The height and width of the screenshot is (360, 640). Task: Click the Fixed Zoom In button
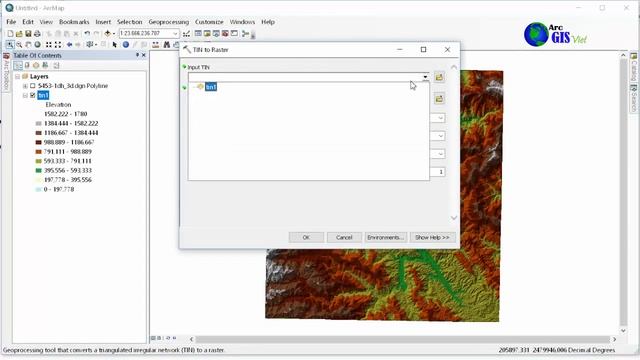(49, 44)
